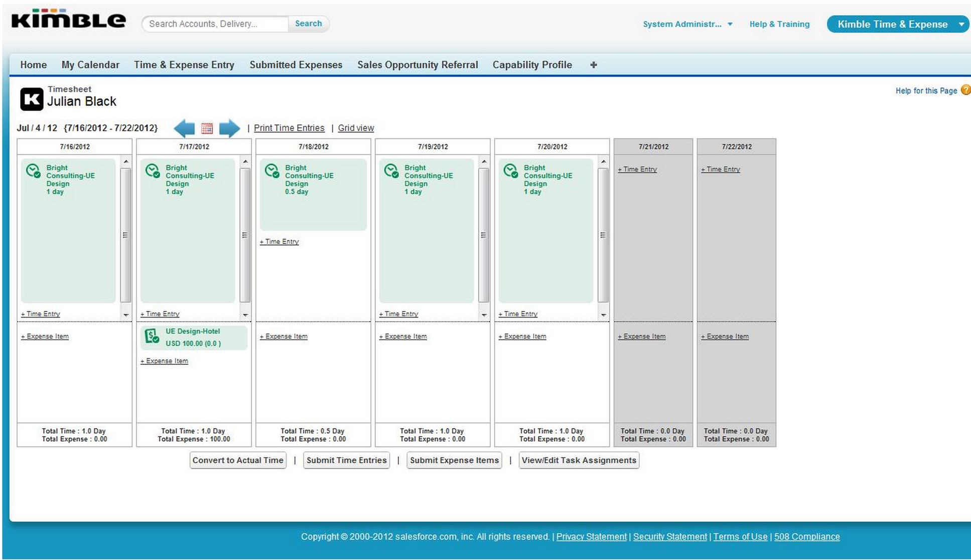Viewport: 971px width, 560px height.
Task: Click the Grid view link
Action: 356,128
